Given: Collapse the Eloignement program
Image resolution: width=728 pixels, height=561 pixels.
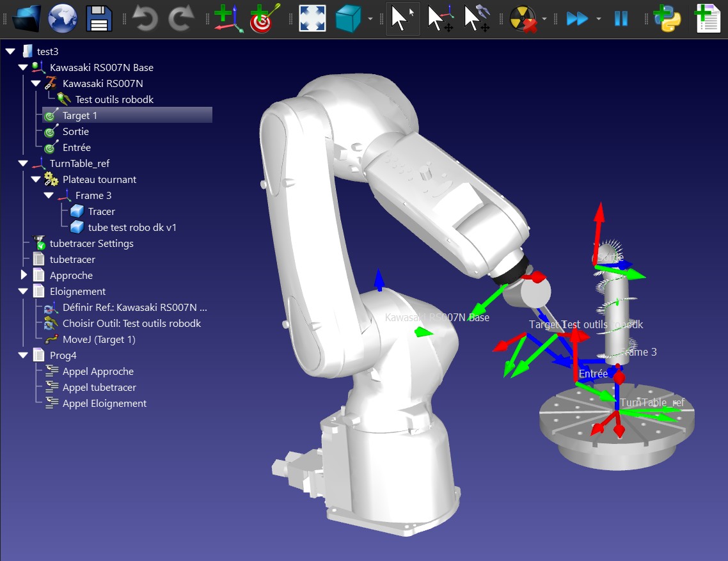Looking at the screenshot, I should pos(23,292).
